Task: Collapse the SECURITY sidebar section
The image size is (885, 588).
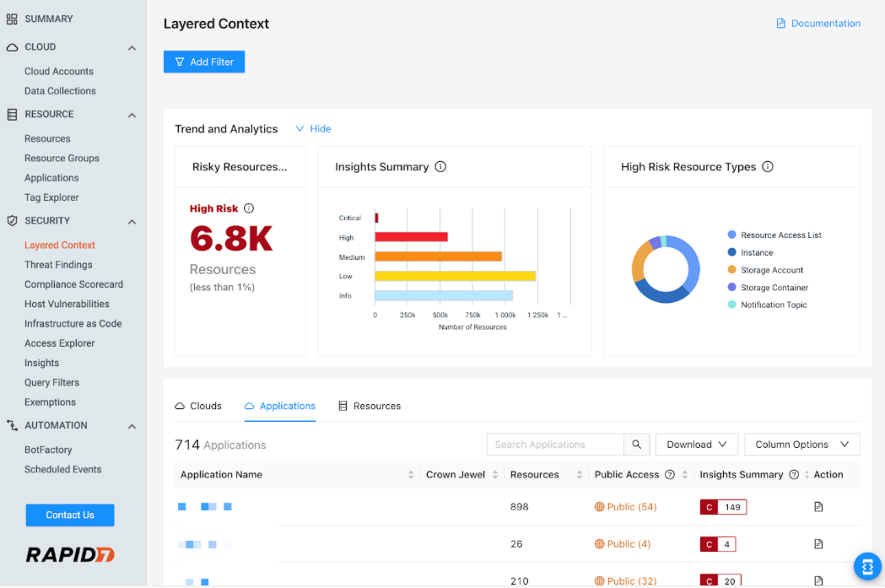Action: tap(132, 221)
